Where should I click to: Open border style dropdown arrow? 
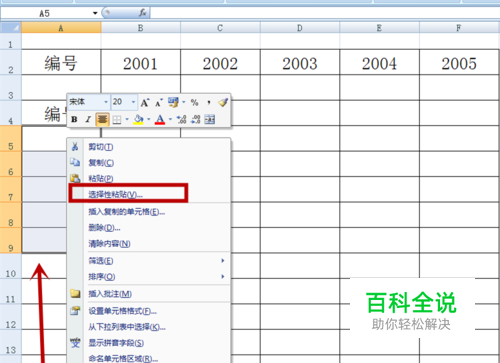(x=127, y=119)
